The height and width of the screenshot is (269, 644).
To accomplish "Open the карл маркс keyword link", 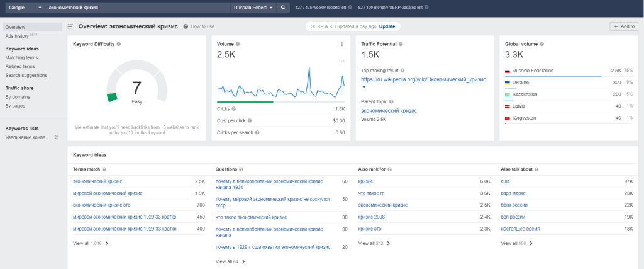I will click(x=513, y=193).
